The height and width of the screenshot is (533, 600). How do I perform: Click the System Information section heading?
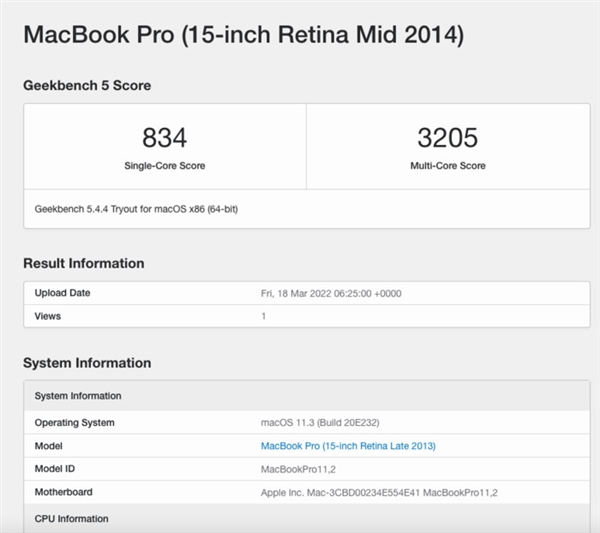coord(87,363)
